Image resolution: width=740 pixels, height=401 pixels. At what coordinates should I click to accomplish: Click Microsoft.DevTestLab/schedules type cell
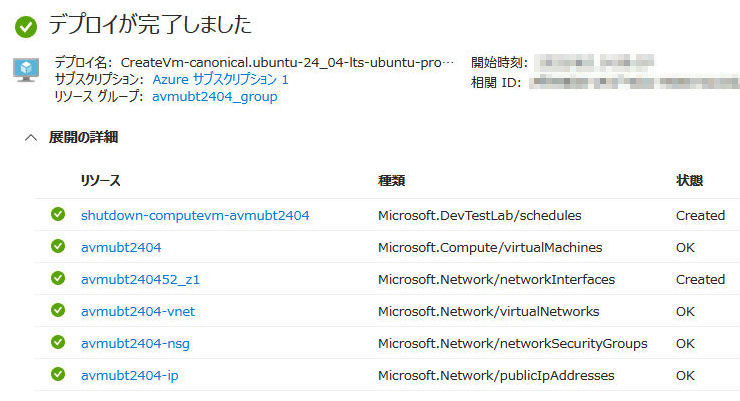click(479, 216)
